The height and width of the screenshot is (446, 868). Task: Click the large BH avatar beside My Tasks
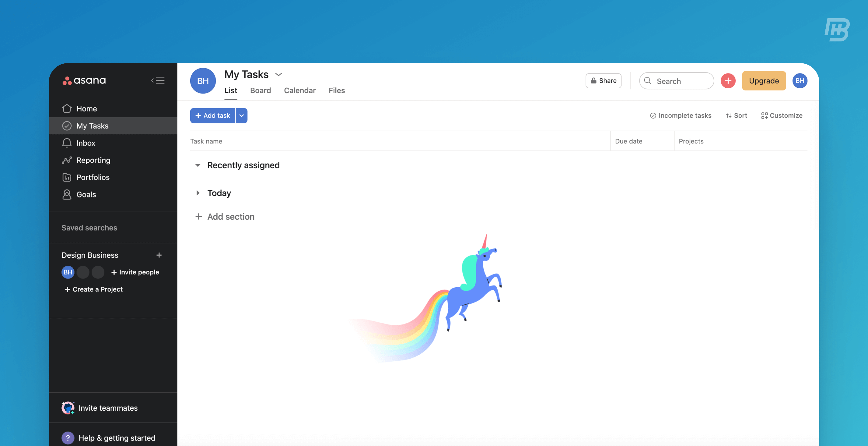point(203,81)
